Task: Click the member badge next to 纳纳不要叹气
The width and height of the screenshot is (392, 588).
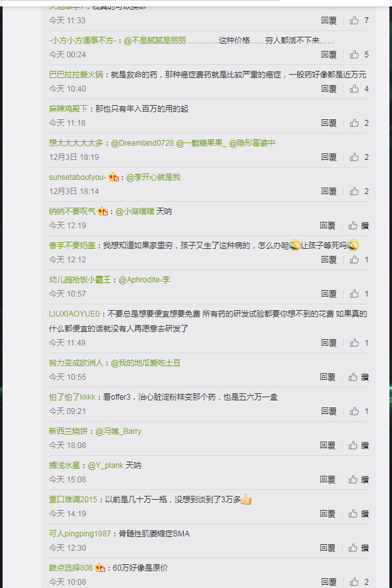Action: [103, 211]
